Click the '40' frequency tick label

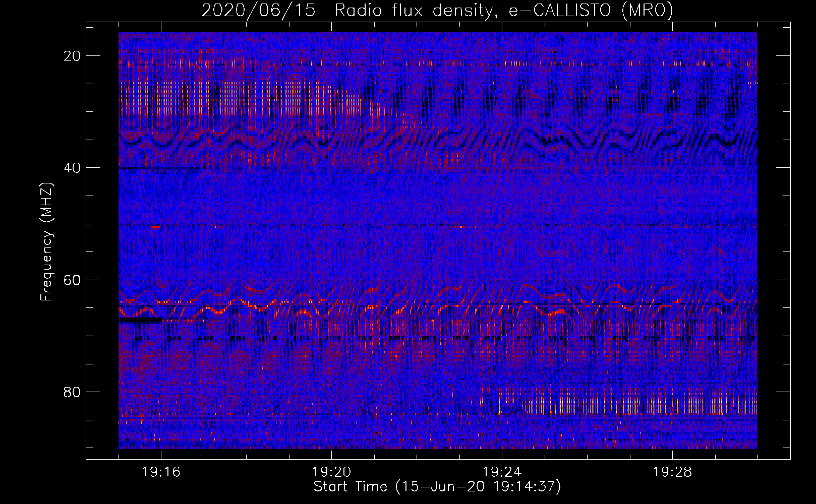click(73, 168)
